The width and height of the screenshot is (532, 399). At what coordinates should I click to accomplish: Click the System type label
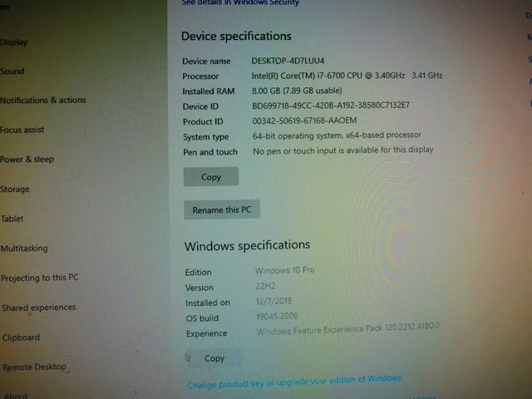[206, 137]
